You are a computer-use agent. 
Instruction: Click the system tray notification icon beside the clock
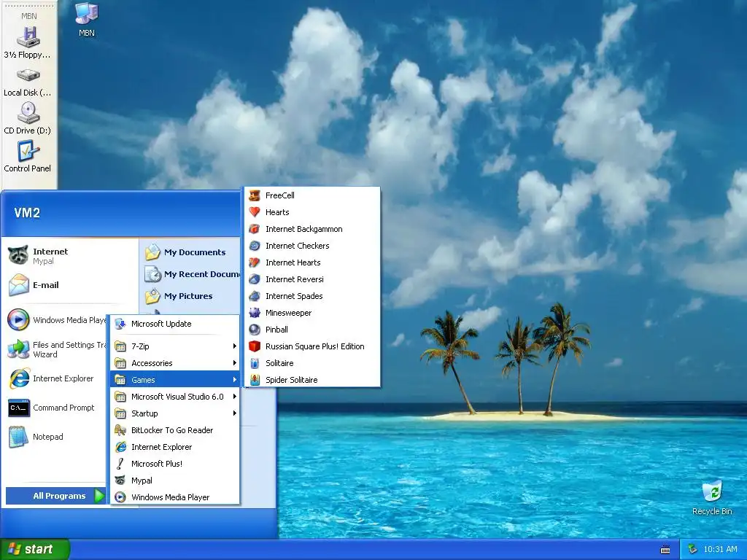tap(693, 549)
